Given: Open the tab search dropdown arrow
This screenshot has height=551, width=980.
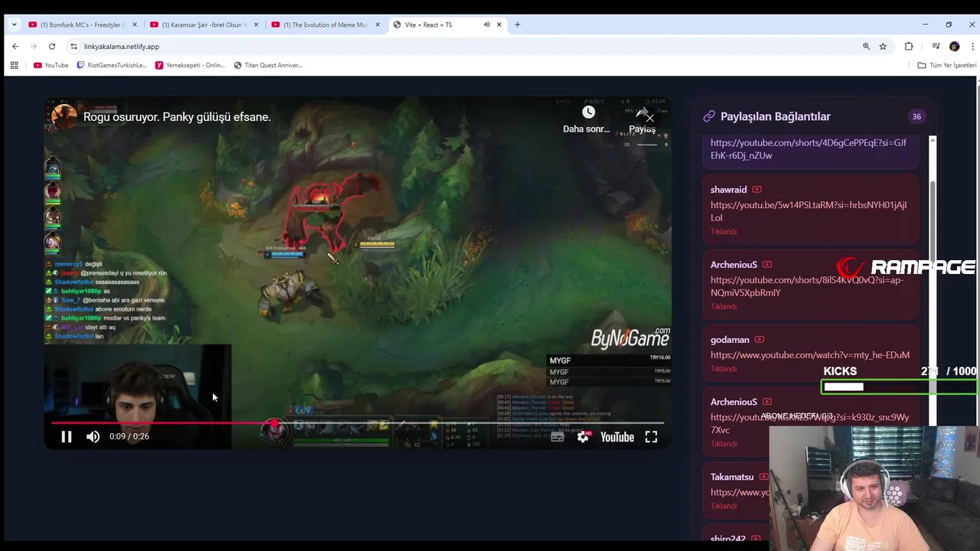Looking at the screenshot, I should 14,24.
